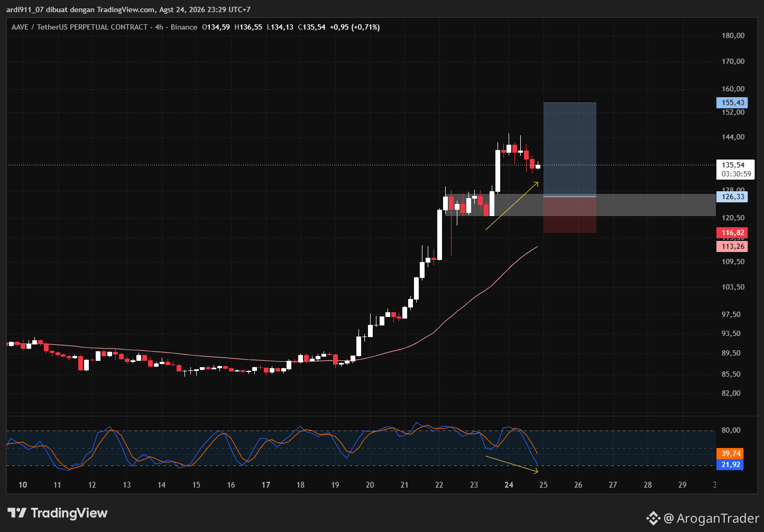This screenshot has width=764, height=532.
Task: Click day 10 on the time axis
Action: pyautogui.click(x=23, y=485)
